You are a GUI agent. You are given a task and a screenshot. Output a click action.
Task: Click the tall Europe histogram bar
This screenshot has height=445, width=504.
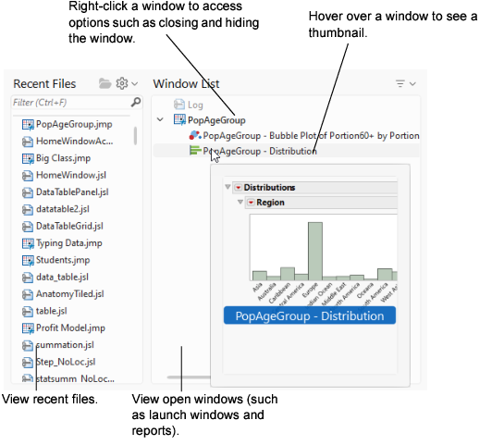[x=315, y=251]
